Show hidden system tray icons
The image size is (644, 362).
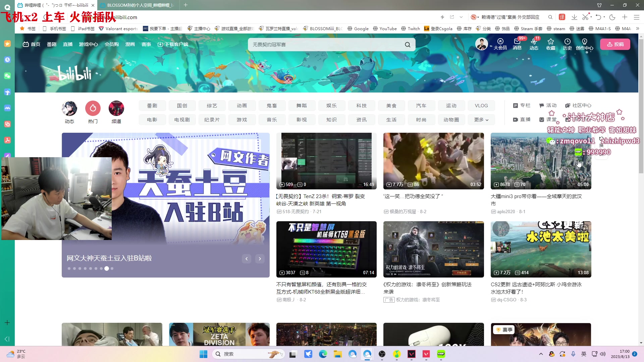(x=541, y=354)
